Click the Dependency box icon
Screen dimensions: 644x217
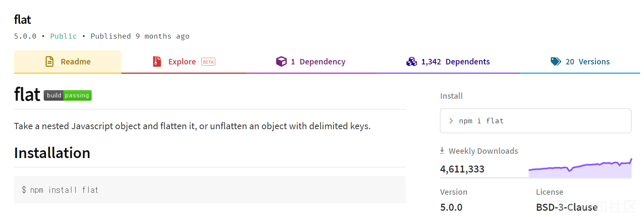click(x=281, y=61)
